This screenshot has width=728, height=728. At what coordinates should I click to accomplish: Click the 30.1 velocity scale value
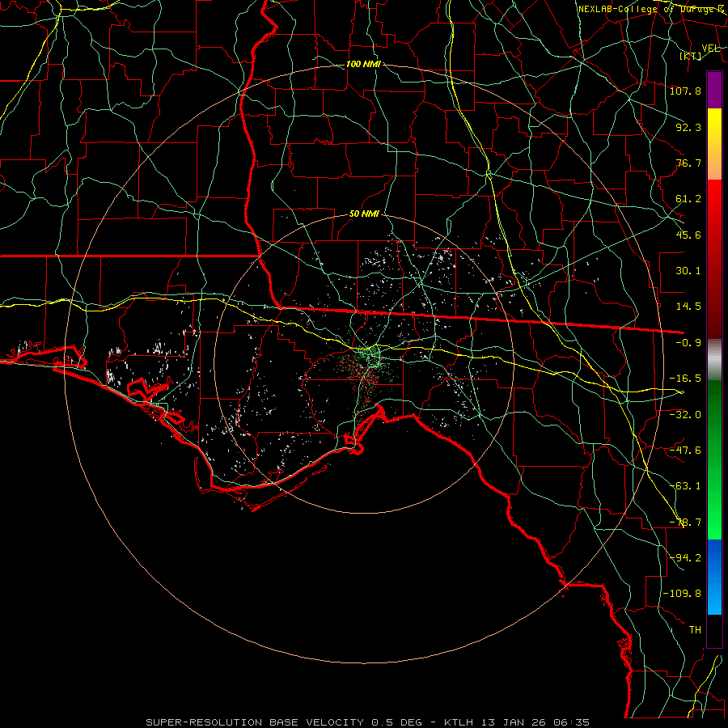click(688, 271)
